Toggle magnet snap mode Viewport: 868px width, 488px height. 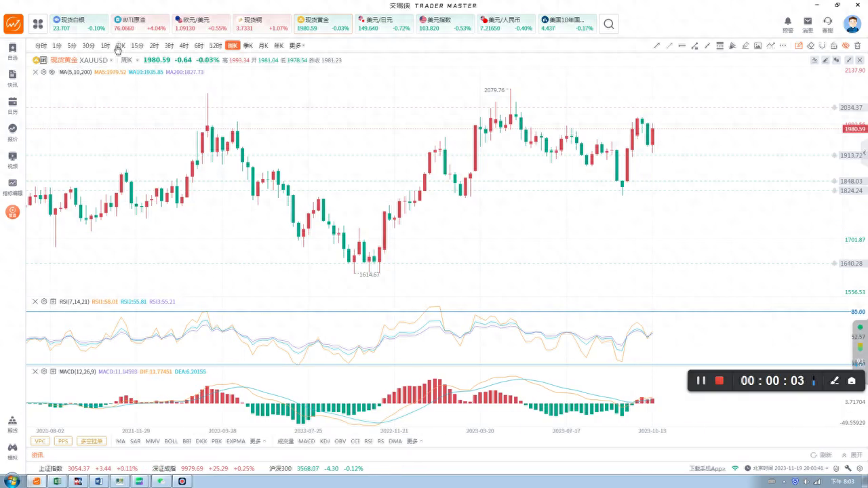(x=822, y=45)
